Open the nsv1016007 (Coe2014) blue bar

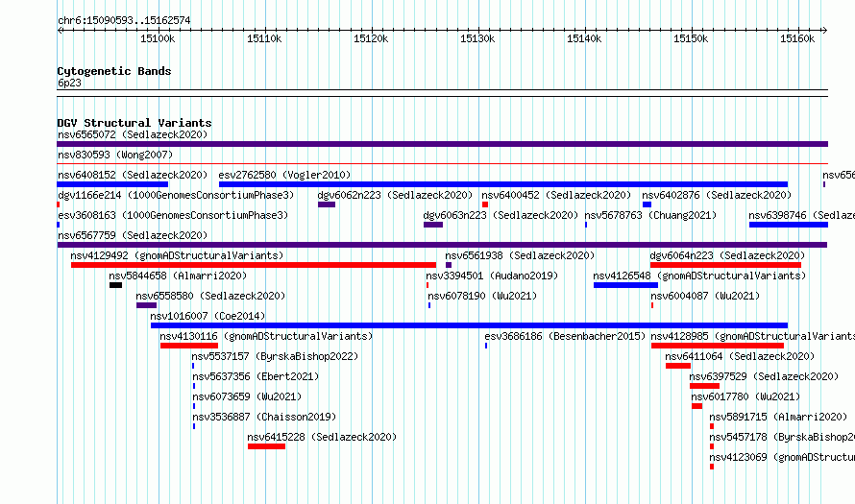[x=469, y=325]
